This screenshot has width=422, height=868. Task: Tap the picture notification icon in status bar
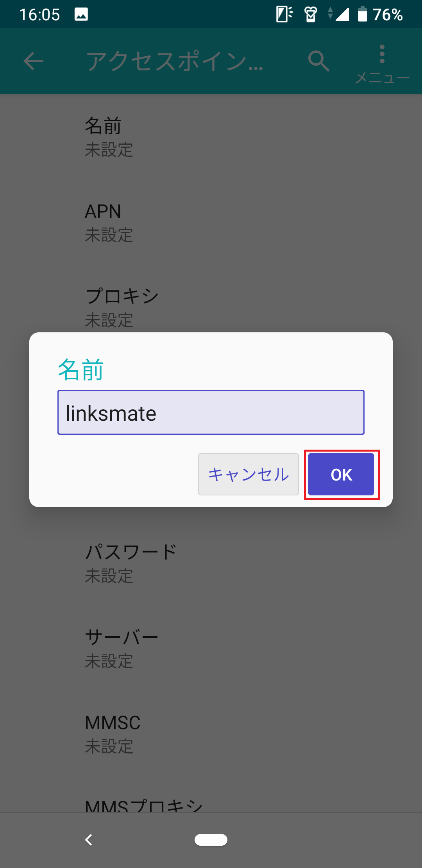[81, 15]
